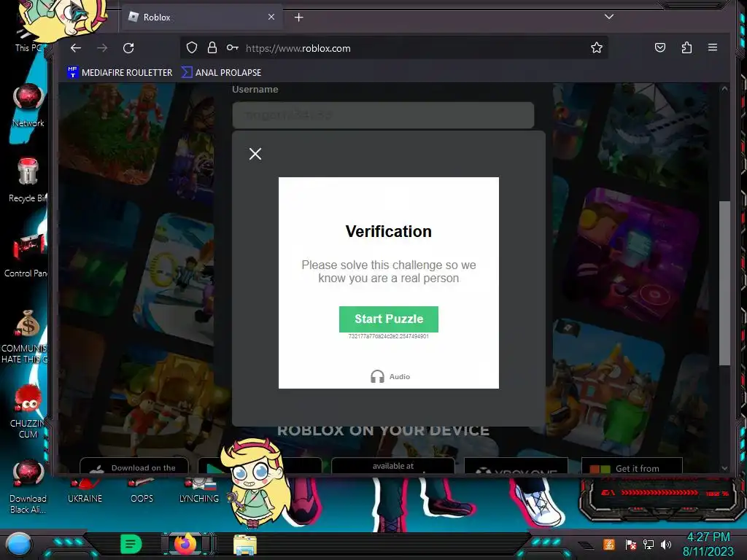
Task: Bookmark this page with the star icon
Action: tap(597, 47)
